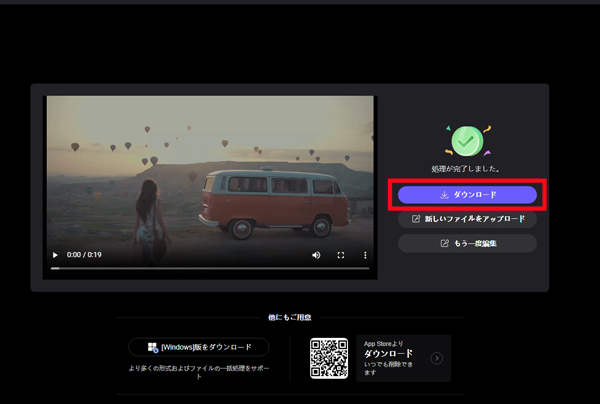Click the より多くの形式 description text

198,369
